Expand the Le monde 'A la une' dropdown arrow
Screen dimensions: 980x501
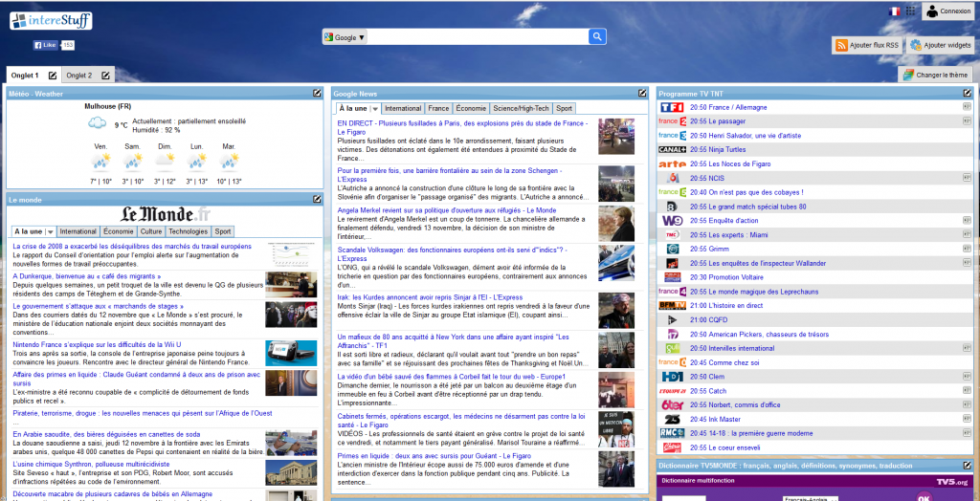[x=50, y=231]
